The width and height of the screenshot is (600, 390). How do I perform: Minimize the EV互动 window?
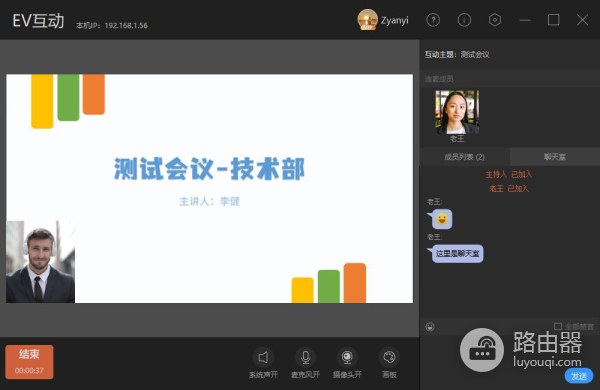(x=525, y=20)
